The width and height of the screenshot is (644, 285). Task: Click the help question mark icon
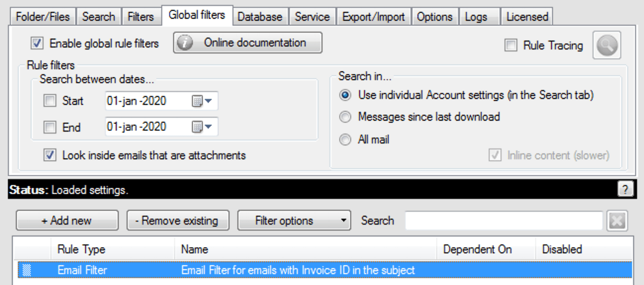625,190
